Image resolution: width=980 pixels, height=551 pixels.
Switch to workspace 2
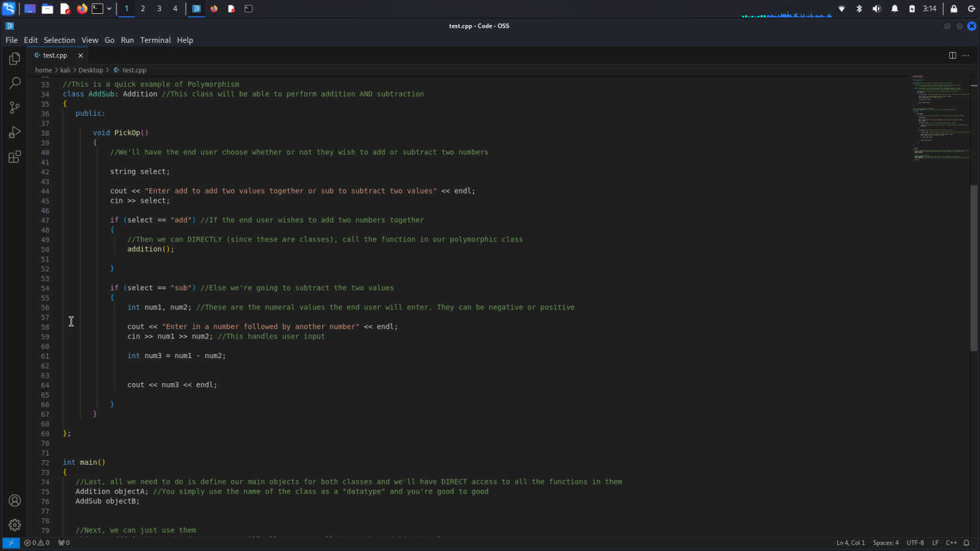point(143,9)
